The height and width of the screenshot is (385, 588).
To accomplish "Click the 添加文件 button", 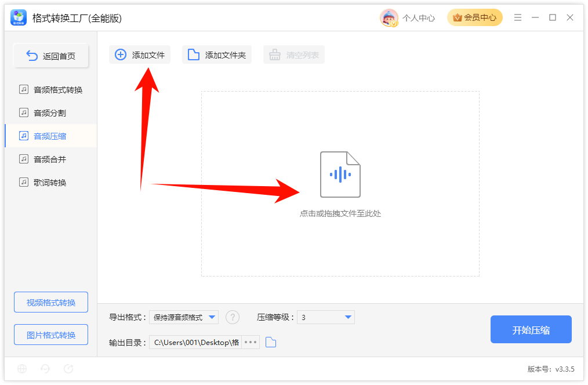I will tap(140, 55).
